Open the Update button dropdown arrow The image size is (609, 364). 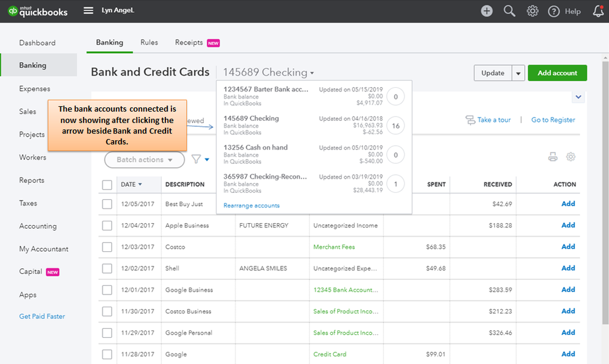click(x=518, y=73)
